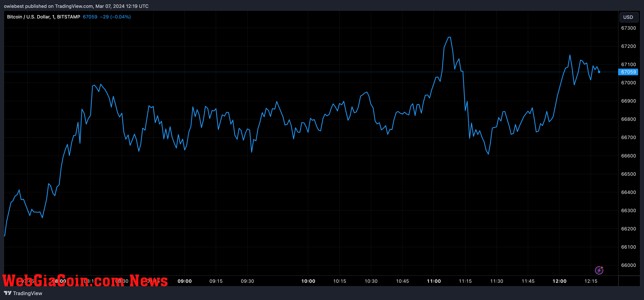Click the 11:30 time axis label
This screenshot has height=300, width=644.
pyautogui.click(x=497, y=281)
